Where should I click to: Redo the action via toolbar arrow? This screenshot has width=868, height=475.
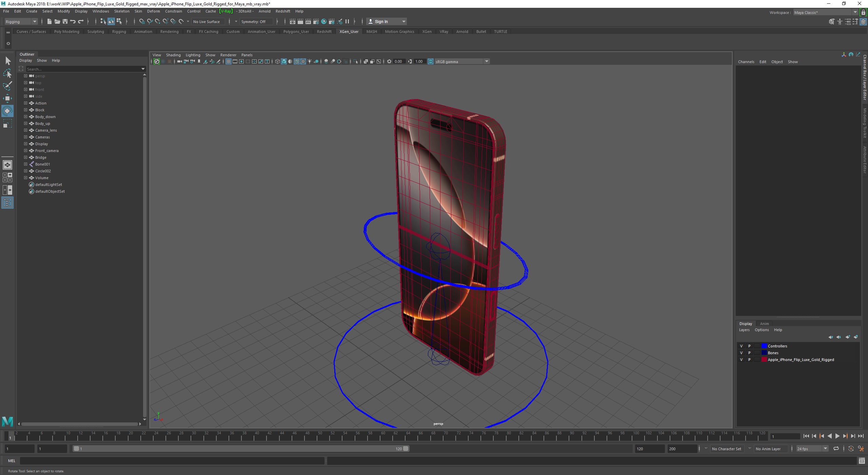pos(81,21)
